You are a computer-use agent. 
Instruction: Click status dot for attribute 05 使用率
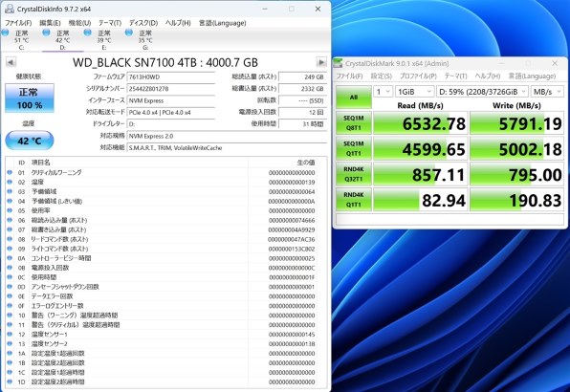(10, 210)
